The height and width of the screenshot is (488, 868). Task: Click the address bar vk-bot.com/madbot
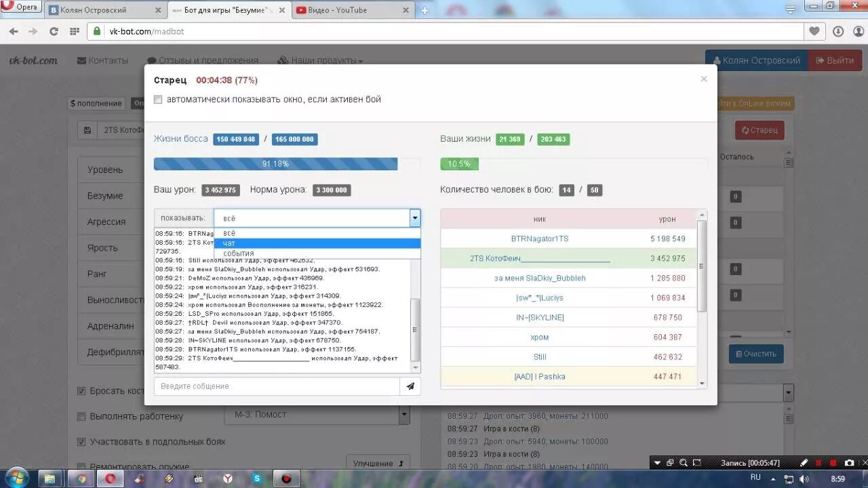tap(446, 31)
